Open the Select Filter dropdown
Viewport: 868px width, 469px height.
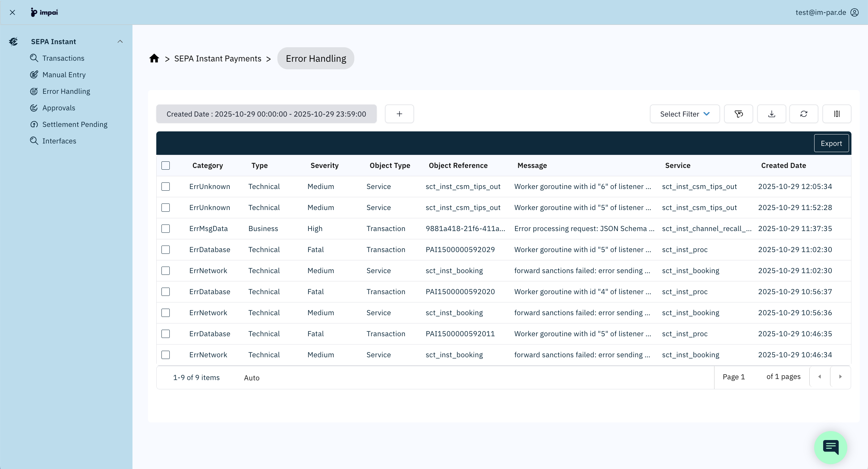pyautogui.click(x=684, y=114)
